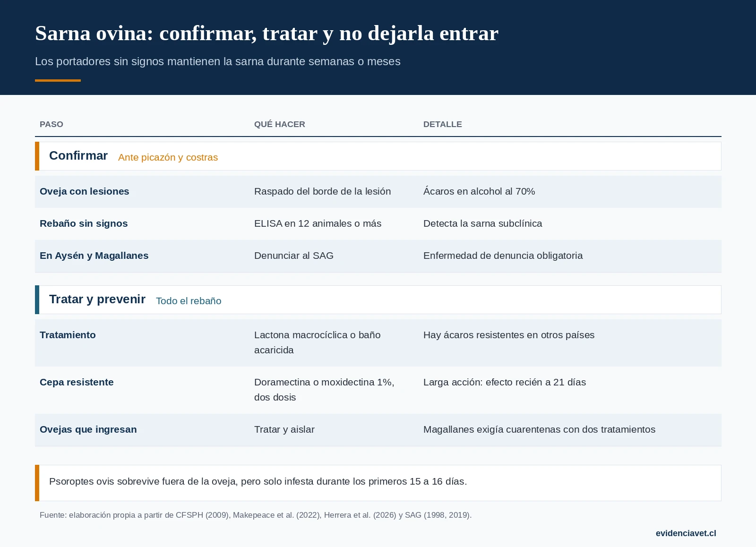Viewport: 756px width, 547px height.
Task: Click the 'QUÉ HACER' column header
Action: [280, 124]
